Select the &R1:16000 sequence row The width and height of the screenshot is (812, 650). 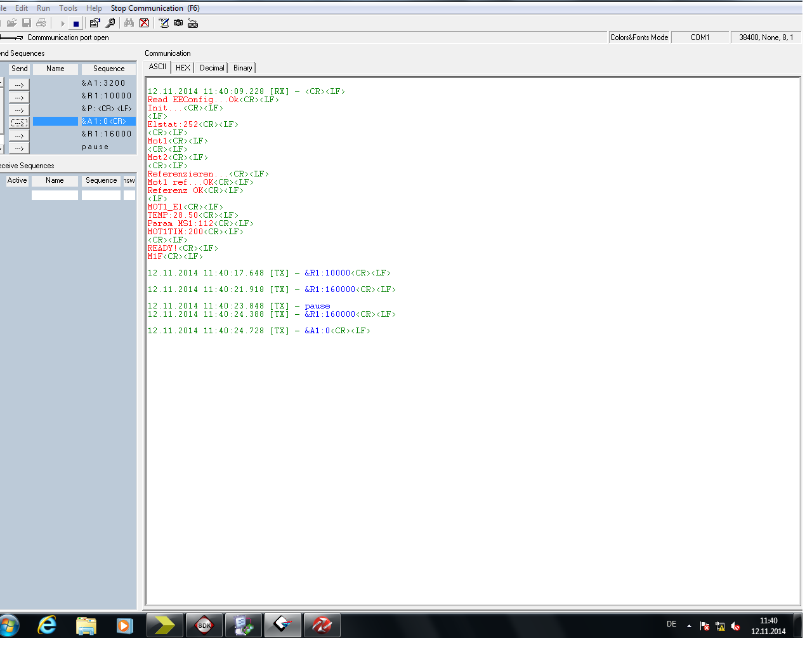tap(108, 134)
